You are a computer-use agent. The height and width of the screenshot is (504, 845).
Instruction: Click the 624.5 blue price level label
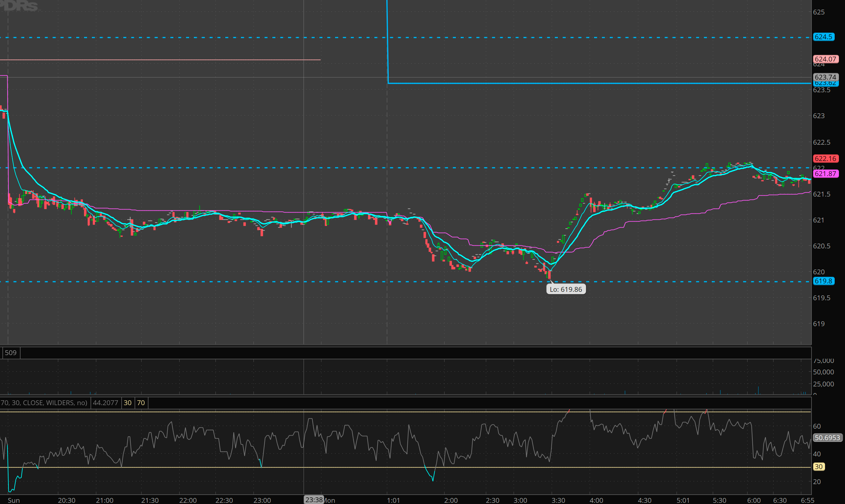pos(823,37)
